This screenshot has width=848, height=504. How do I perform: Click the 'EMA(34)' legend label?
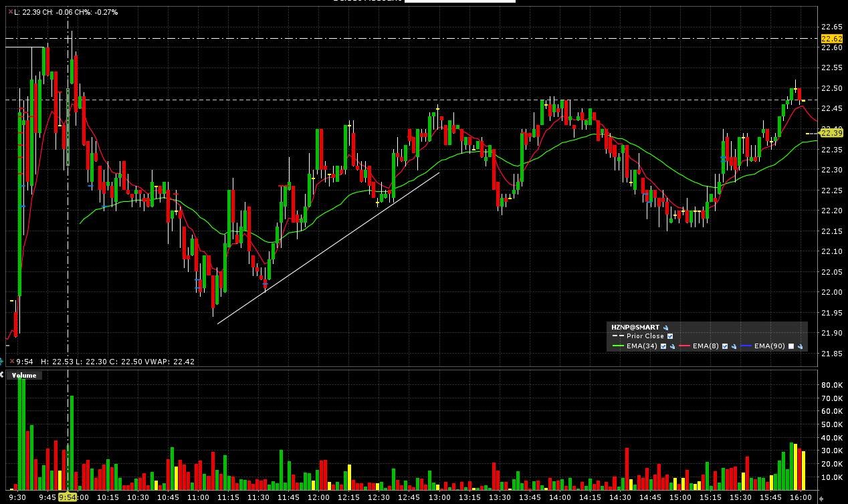[x=642, y=346]
